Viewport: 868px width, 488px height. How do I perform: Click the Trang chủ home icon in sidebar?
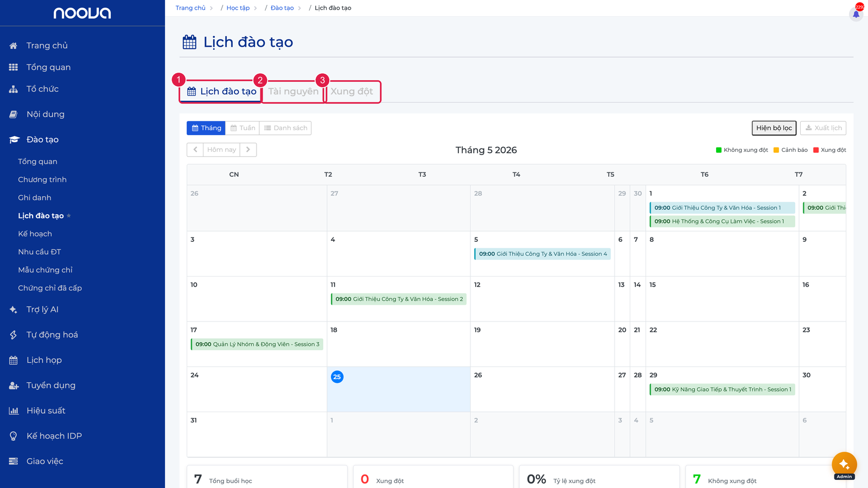pos(14,46)
